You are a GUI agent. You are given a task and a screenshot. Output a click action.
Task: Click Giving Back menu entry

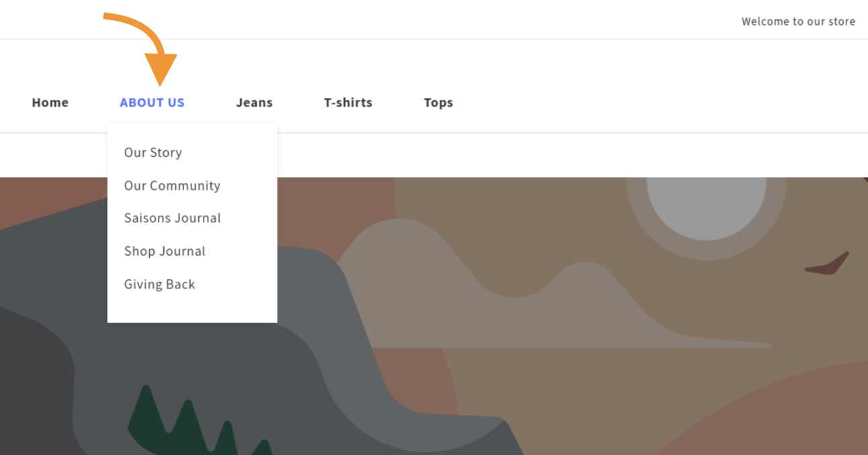159,285
